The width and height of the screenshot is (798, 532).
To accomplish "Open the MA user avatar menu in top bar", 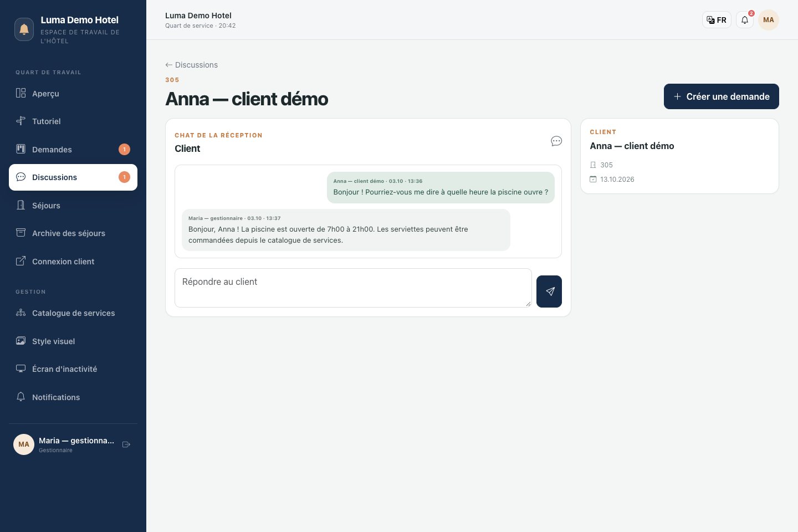I will coord(769,20).
